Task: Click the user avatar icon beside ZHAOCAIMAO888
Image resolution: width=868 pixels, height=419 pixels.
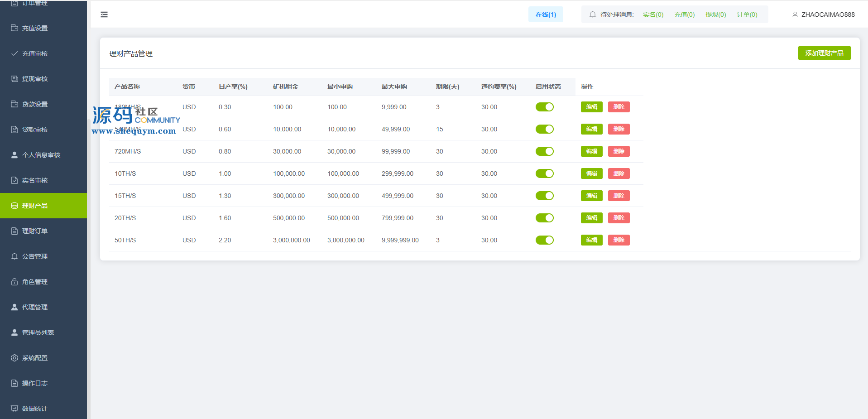Action: 795,14
